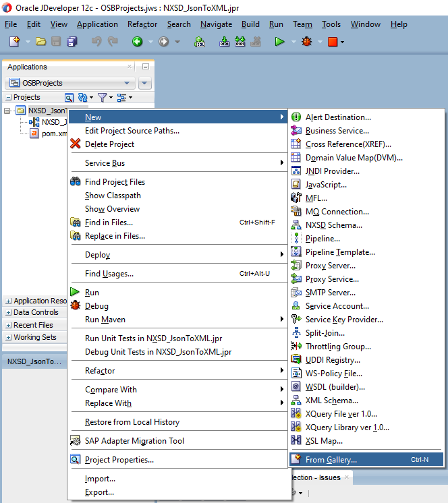Click the Refresh icon in Projects bar
Image resolution: width=448 pixels, height=503 pixels.
[83, 98]
